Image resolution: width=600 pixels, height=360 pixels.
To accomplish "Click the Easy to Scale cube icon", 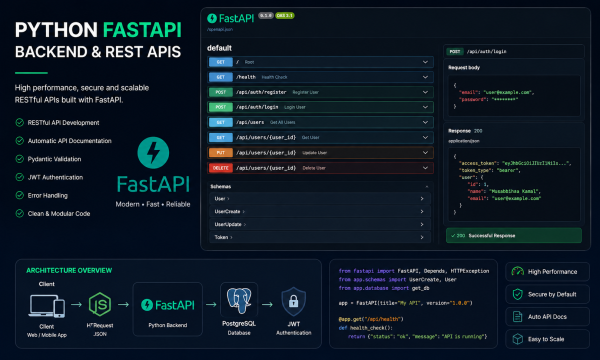I will pos(517,339).
